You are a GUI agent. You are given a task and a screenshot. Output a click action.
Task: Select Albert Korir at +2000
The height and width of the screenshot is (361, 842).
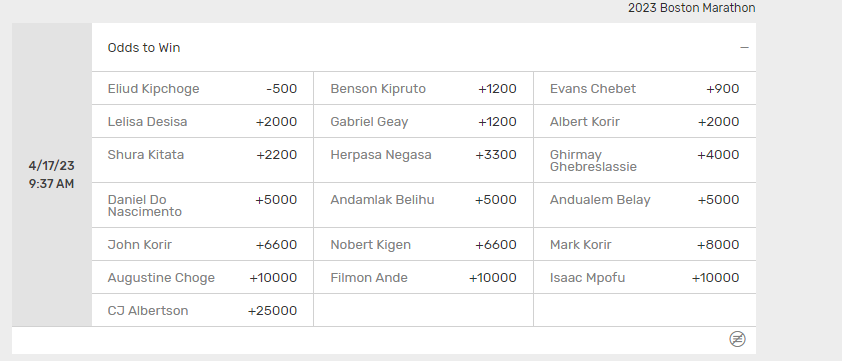pyautogui.click(x=645, y=121)
